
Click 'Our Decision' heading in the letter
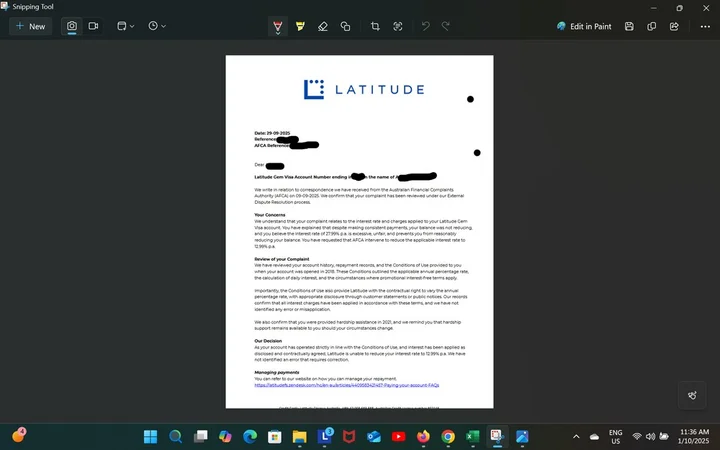point(268,341)
